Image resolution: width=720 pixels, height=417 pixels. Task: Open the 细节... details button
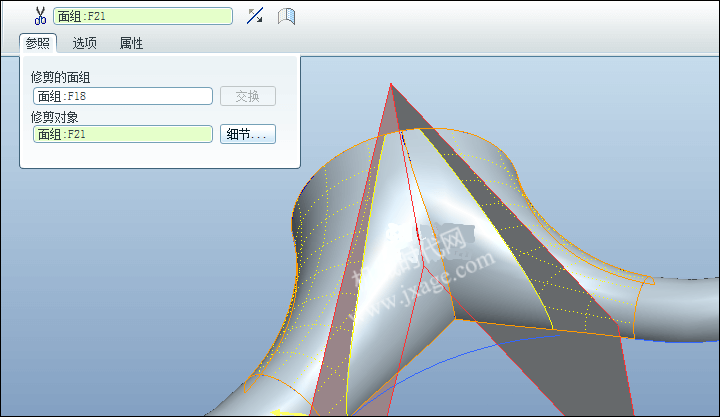click(248, 134)
